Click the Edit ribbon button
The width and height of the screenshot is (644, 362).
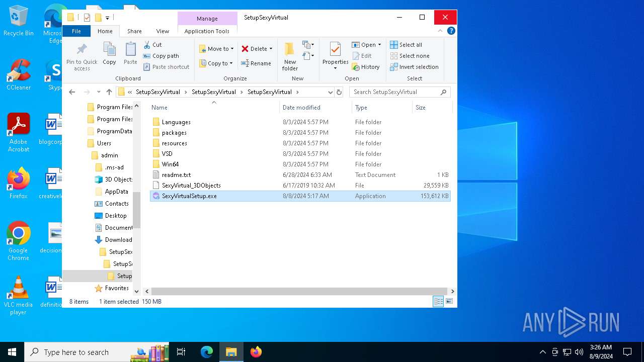(x=362, y=56)
